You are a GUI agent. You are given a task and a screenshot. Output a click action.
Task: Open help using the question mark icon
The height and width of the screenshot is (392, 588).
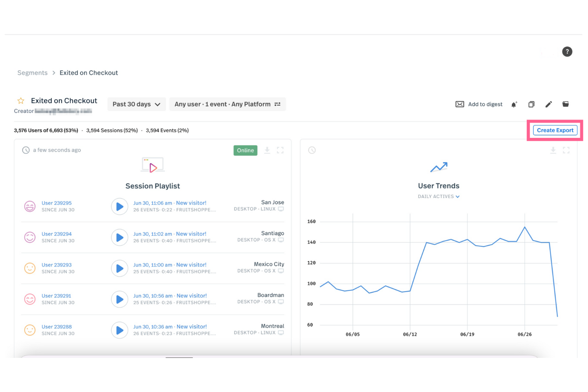[x=567, y=52]
